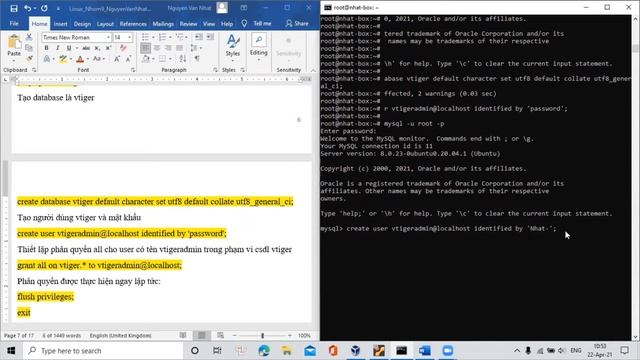
Task: Apply yellow text highlight color
Action: [x=63, y=59]
